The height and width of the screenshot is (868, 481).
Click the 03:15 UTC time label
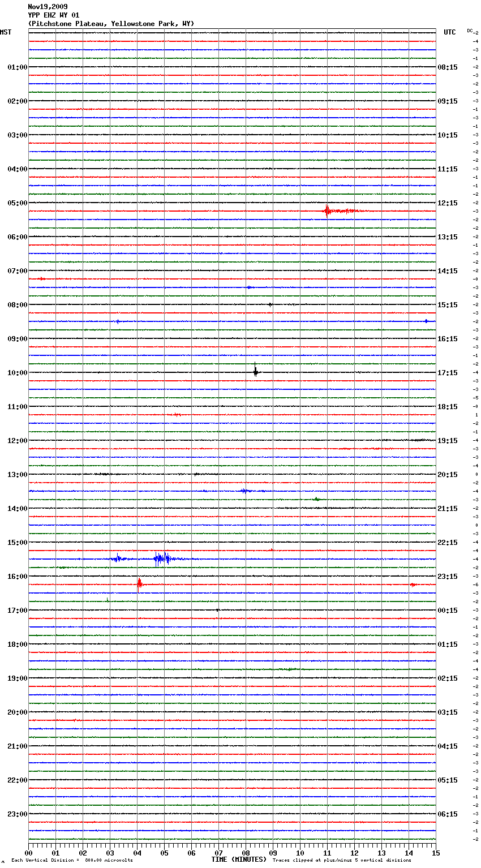click(x=448, y=712)
